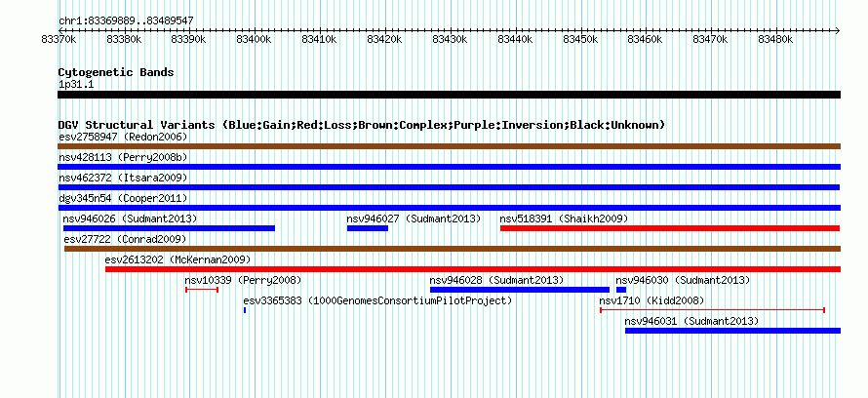Click the 83390k ruler position
Screen dimensions: 868x398
pyautogui.click(x=189, y=39)
